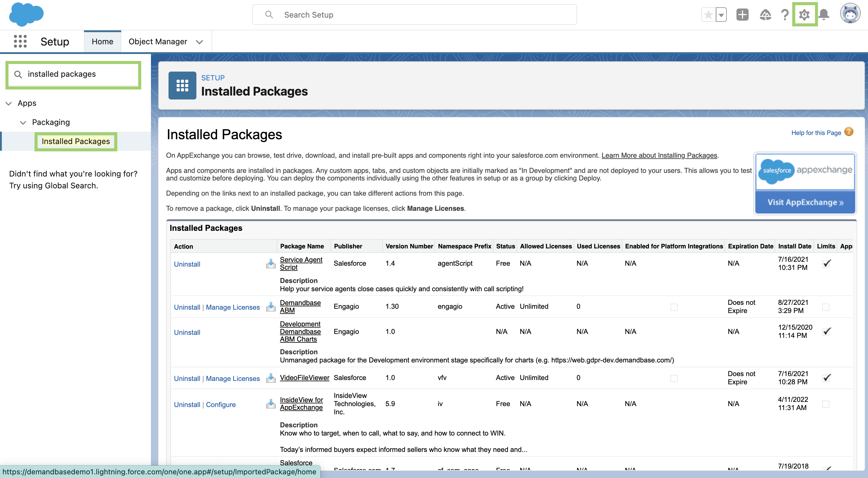
Task: Toggle Limits checkmark for Service Agent Script
Action: tap(826, 263)
